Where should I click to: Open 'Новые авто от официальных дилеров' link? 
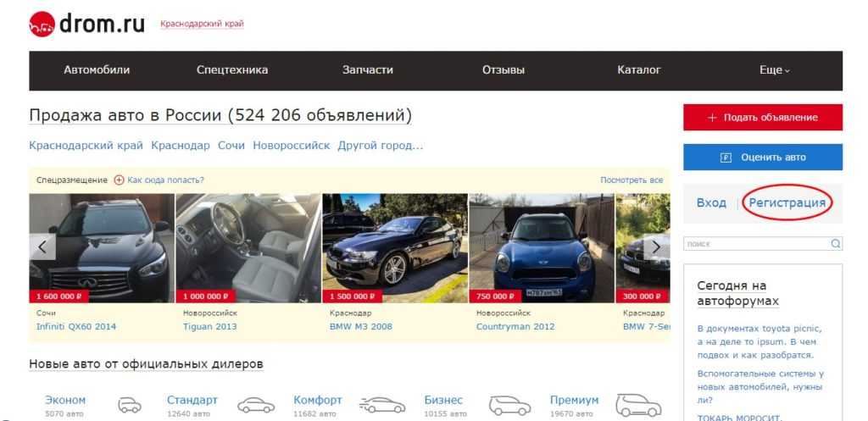[146, 364]
